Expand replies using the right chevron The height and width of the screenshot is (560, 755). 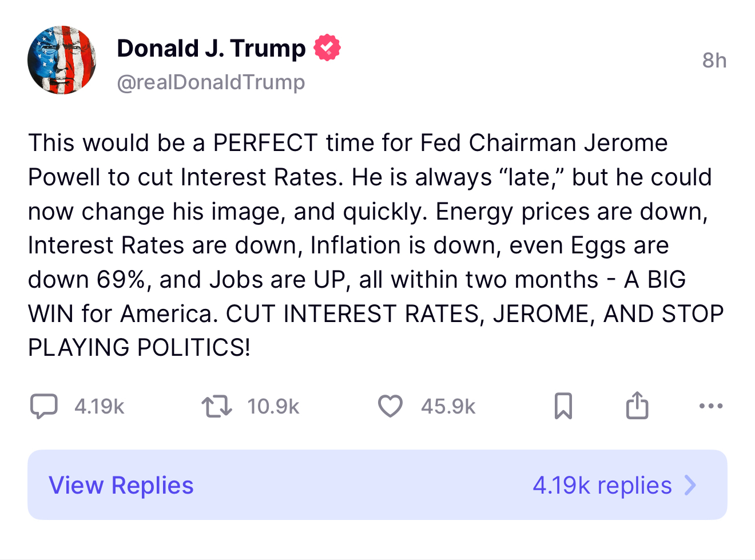[691, 485]
